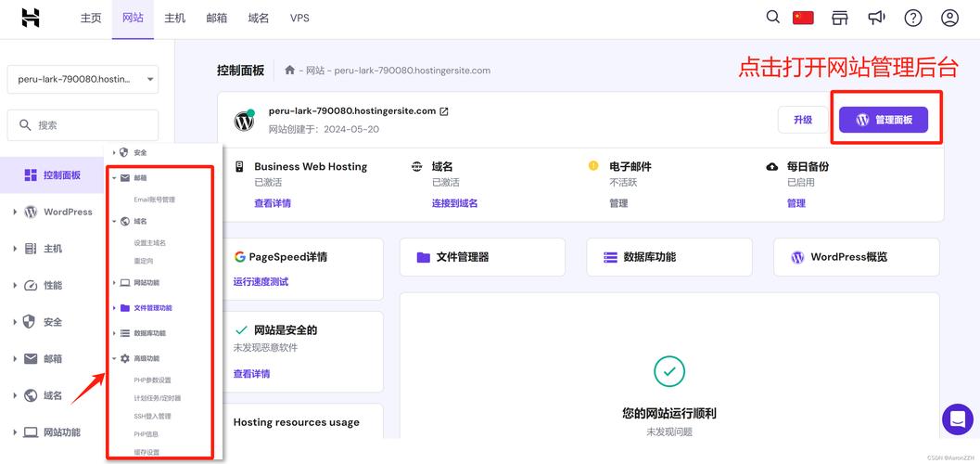
Task: Focus the 搜索 sidebar search field
Action: (83, 125)
